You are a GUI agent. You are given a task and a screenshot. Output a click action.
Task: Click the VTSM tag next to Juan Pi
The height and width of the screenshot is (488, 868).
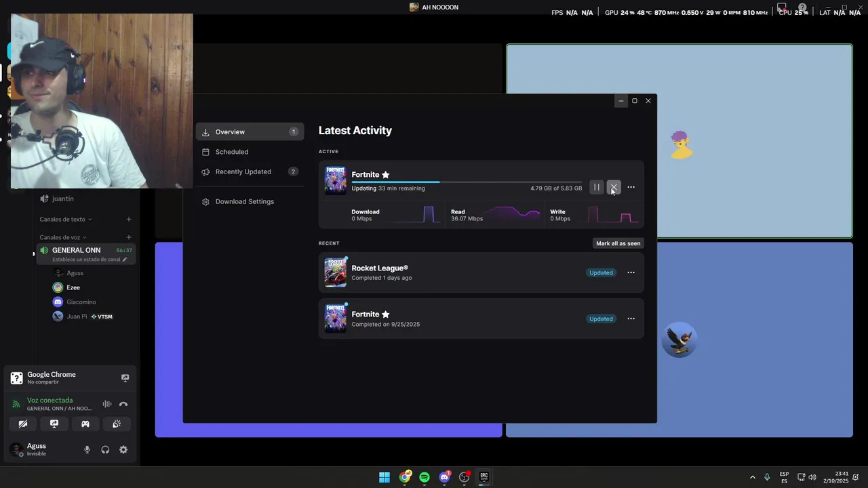coord(102,317)
